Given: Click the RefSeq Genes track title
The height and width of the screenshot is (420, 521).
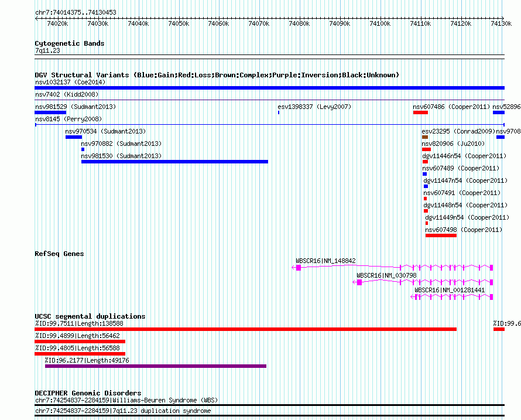Looking at the screenshot, I should (x=59, y=254).
